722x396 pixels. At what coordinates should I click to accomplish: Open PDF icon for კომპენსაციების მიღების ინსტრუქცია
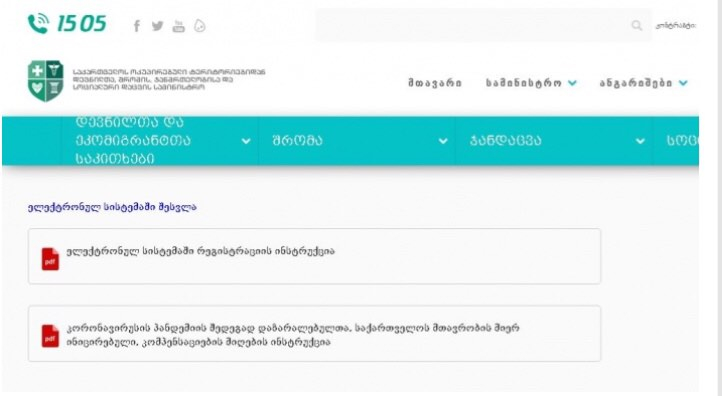tap(50, 336)
